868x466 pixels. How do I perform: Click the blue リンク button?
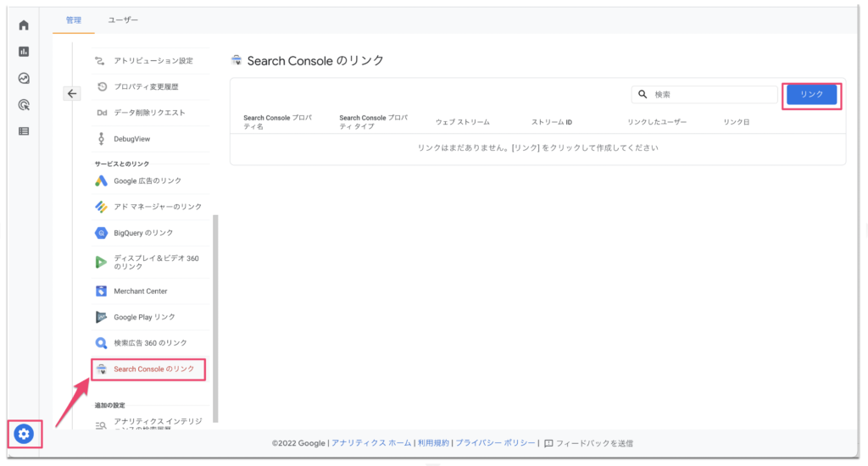811,95
